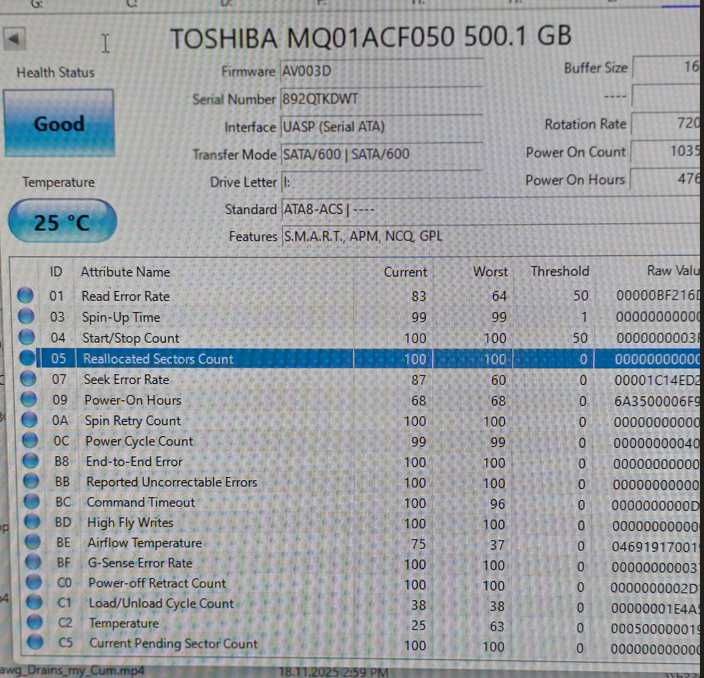
Task: Click status orb for Reallocated Sectors Count
Action: (x=27, y=358)
